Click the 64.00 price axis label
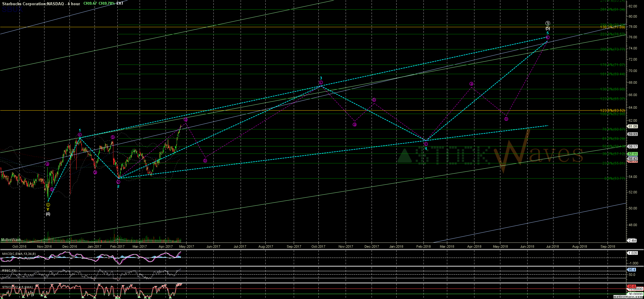 coord(633,107)
